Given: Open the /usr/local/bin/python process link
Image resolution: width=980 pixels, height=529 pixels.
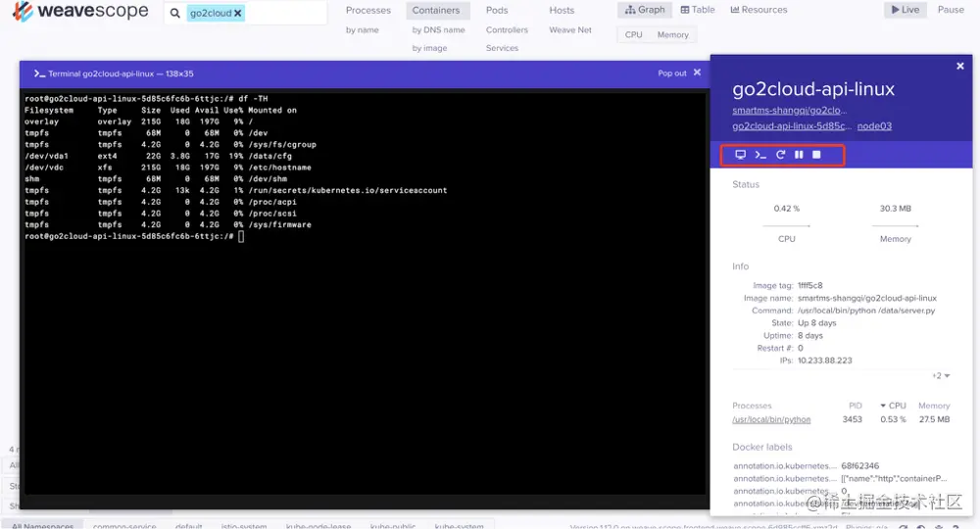Looking at the screenshot, I should tap(771, 419).
